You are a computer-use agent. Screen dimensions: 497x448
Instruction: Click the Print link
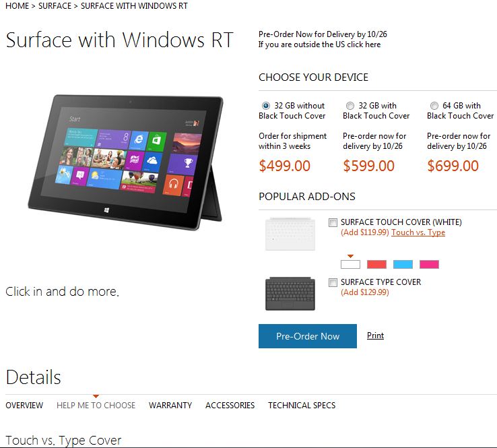(375, 335)
